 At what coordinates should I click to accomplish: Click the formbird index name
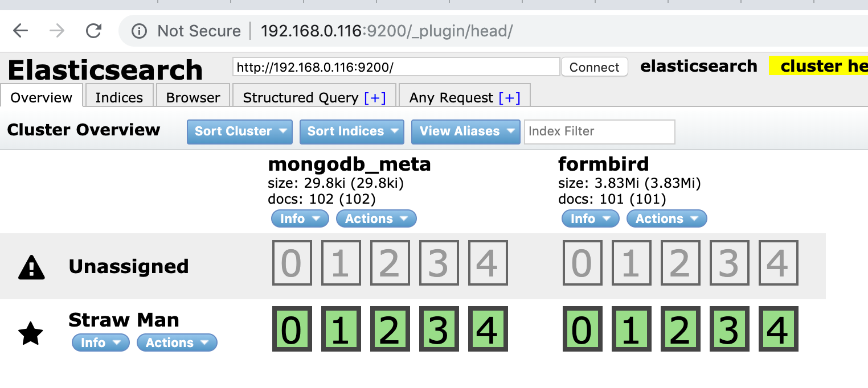pos(603,164)
